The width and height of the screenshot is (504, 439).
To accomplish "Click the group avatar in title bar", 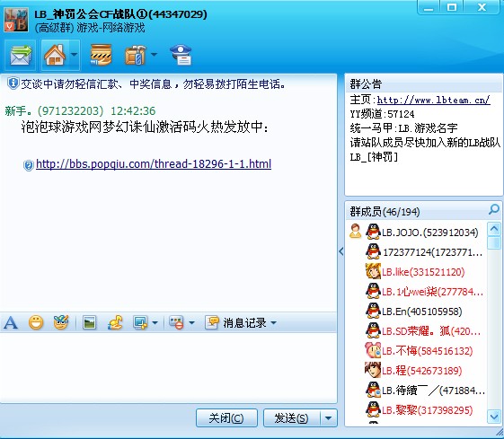I will point(16,20).
